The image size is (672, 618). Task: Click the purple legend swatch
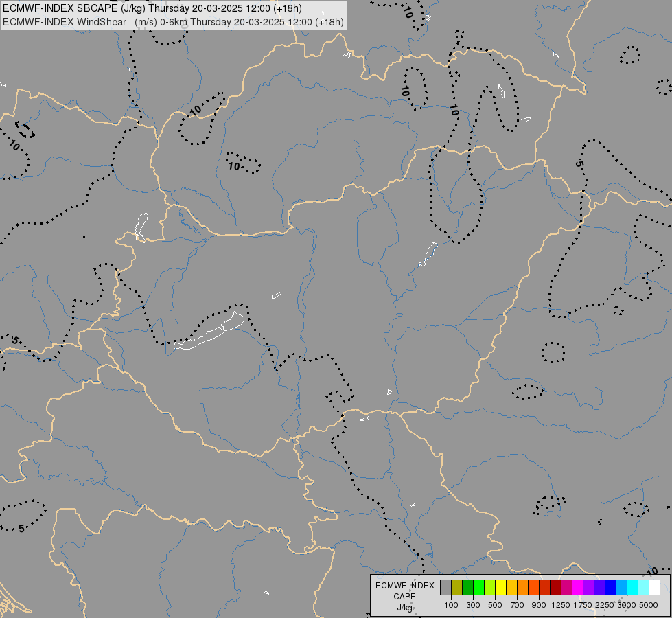tap(588, 587)
